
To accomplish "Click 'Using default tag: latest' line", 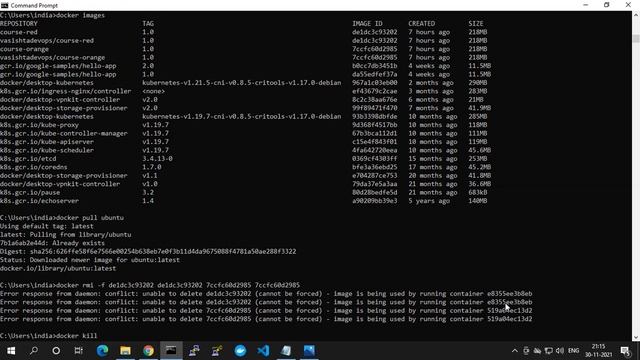I will tap(47, 226).
